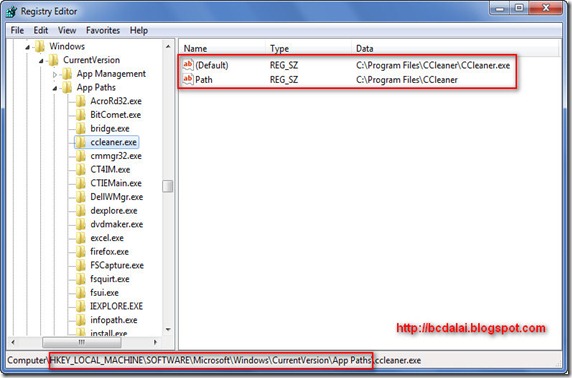572x378 pixels.
Task: Click the Path string value icon
Action: tap(188, 79)
